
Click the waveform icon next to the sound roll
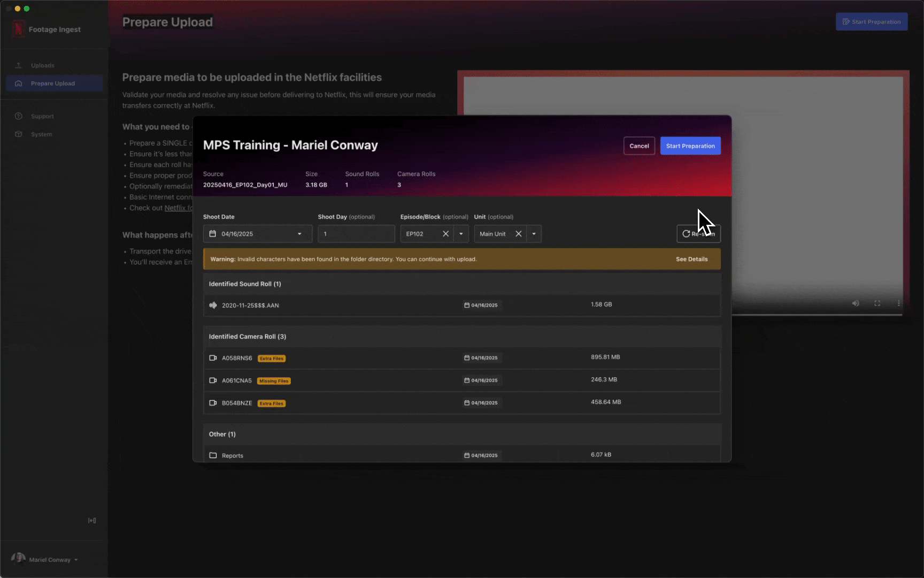point(213,305)
